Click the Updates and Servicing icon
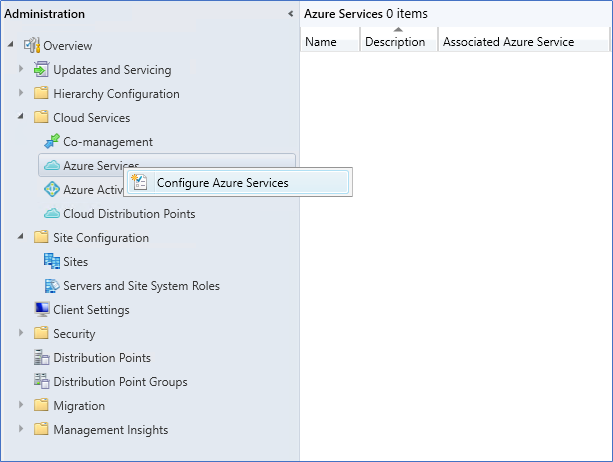 point(41,70)
